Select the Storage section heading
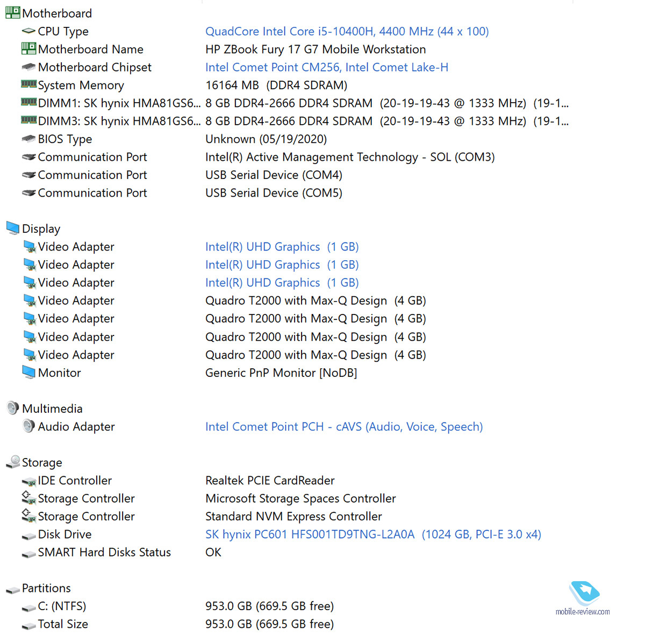This screenshot has width=645, height=644. [x=42, y=462]
